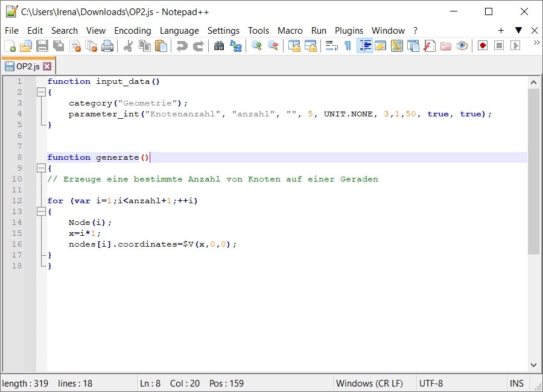Click UTF-8 encoding status bar field
Viewport: 543px width, 392px height.
pyautogui.click(x=431, y=384)
